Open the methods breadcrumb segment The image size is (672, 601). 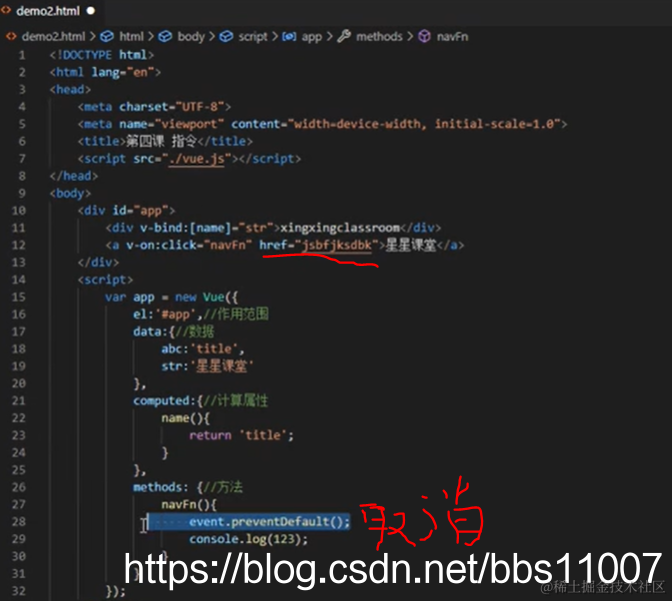tap(379, 36)
